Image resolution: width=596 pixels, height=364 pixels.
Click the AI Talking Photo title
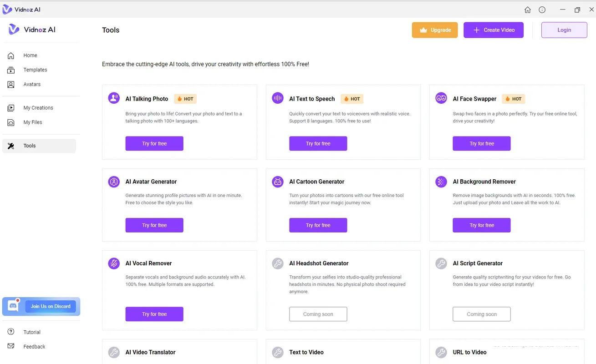(x=147, y=99)
